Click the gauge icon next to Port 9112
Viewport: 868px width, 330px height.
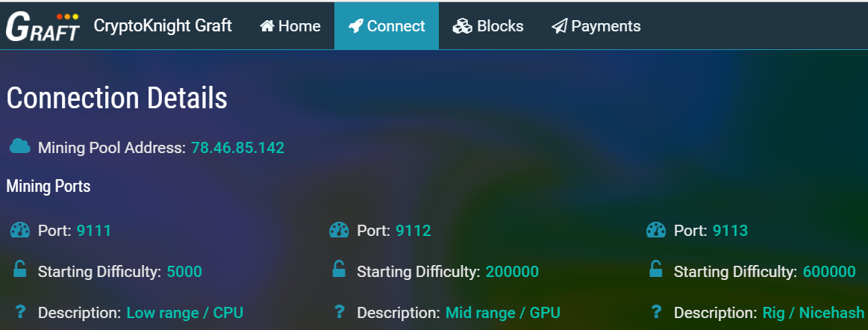(339, 230)
